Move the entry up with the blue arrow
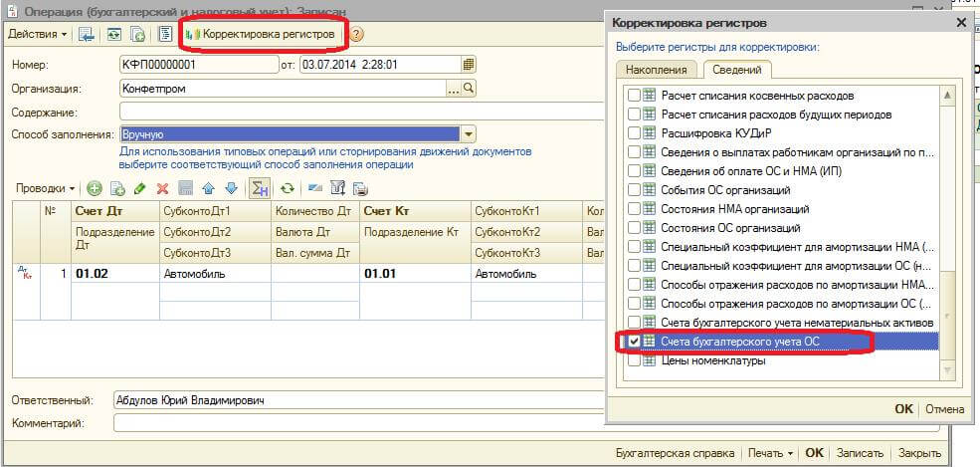 point(208,188)
